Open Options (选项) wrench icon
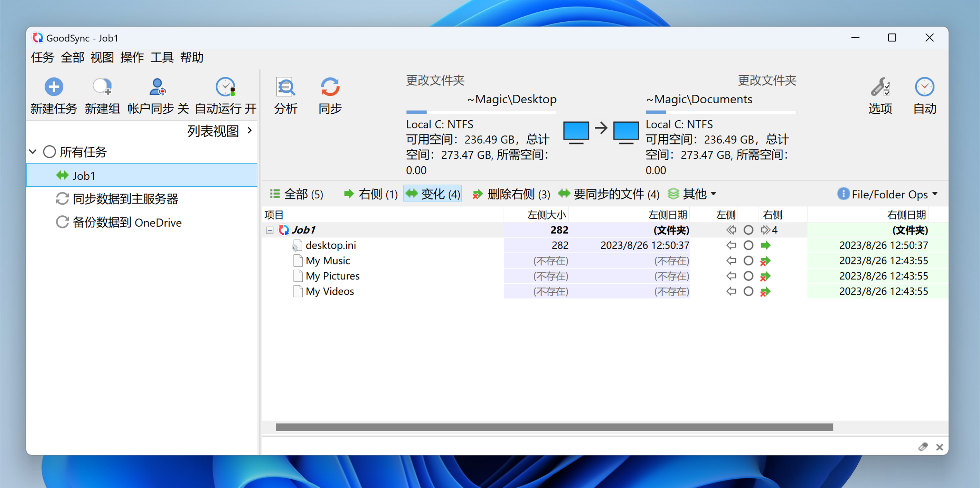This screenshot has width=980, height=488. click(880, 87)
